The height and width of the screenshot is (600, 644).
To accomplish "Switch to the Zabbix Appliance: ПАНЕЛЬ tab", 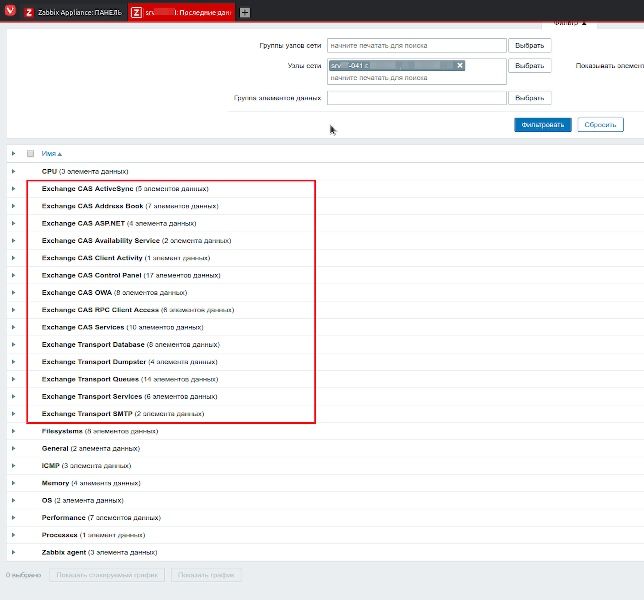I will click(x=74, y=13).
